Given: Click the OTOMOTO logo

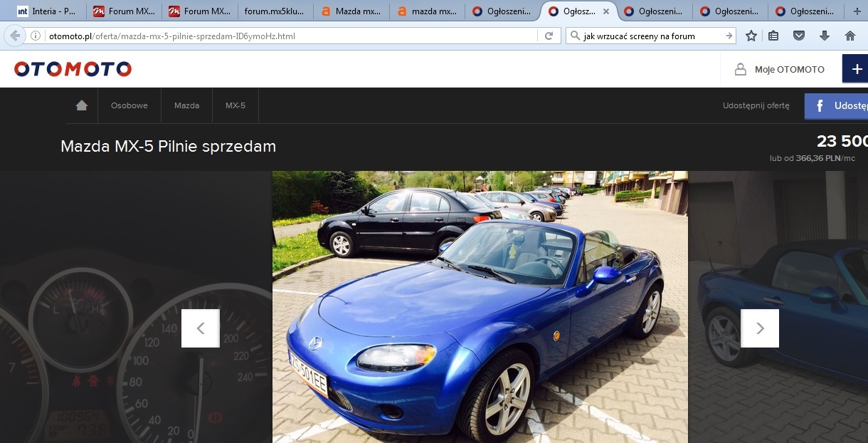Looking at the screenshot, I should (73, 69).
